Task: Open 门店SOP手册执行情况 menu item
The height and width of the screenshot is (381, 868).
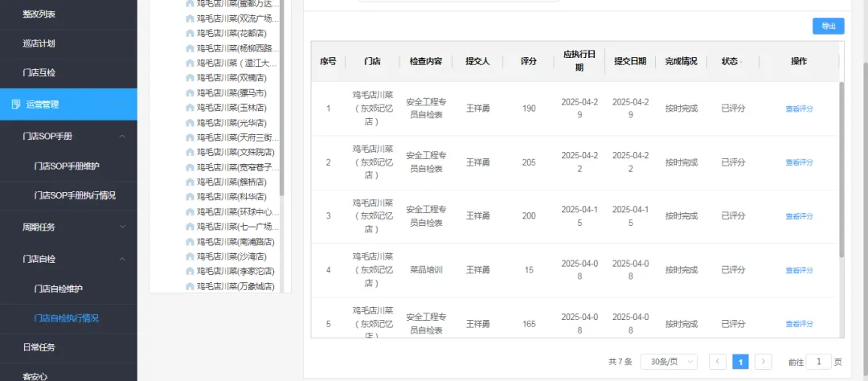Action: click(x=80, y=195)
